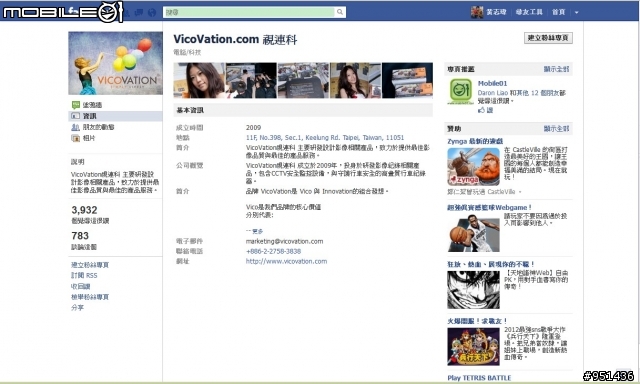This screenshot has height=384, width=640.
Task: Click the Daron Liao friend link
Action: pos(493,93)
